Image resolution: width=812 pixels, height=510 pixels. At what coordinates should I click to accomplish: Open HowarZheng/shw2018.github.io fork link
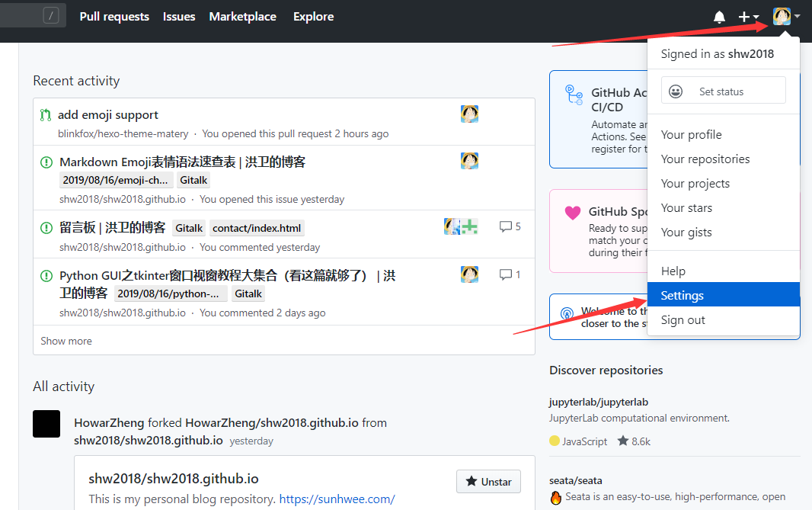click(272, 423)
